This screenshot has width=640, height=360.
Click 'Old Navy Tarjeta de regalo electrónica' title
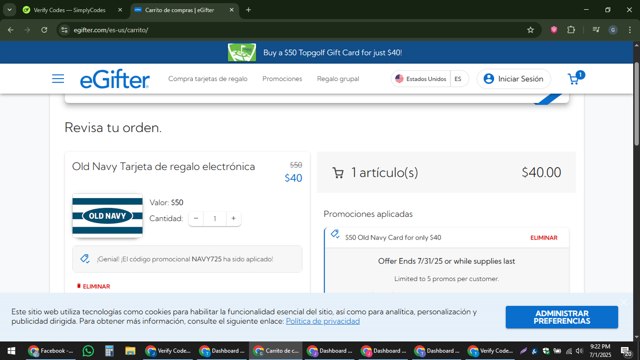164,167
